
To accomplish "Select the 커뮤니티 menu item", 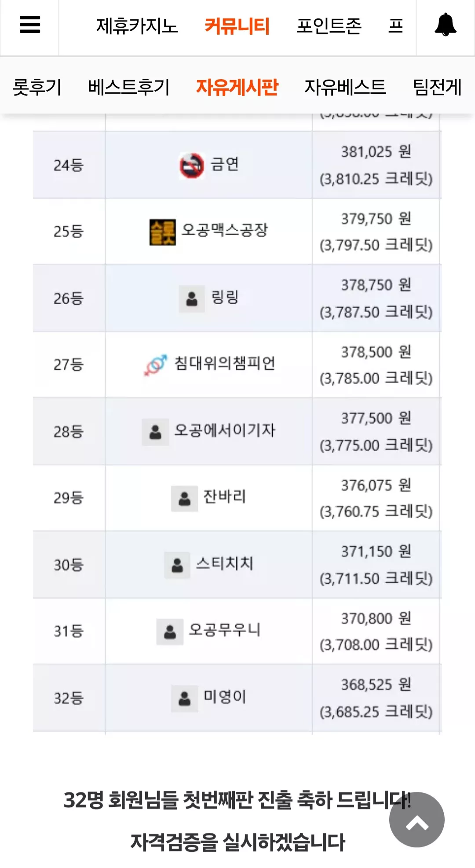I will click(237, 26).
